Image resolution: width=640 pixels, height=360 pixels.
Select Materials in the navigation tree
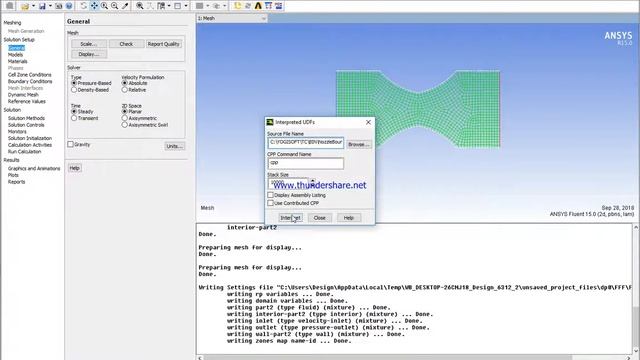18,61
